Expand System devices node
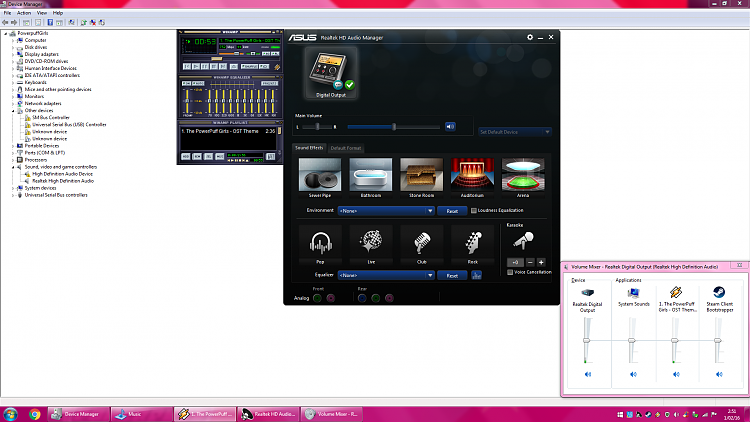 click(13, 188)
